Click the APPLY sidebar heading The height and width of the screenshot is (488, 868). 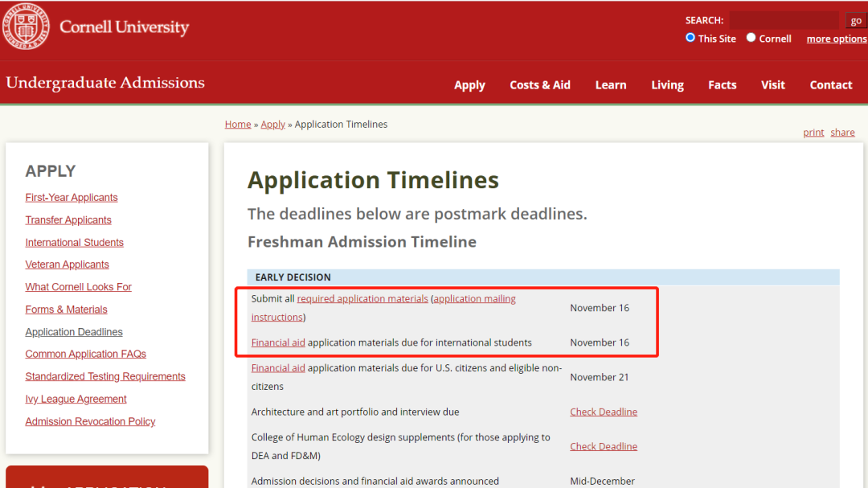click(51, 171)
